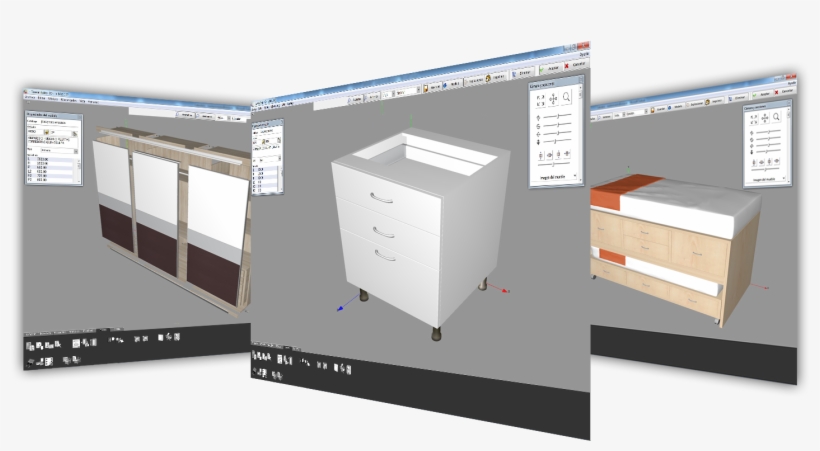
Task: Open Editar menu in the left window
Action: pyautogui.click(x=41, y=98)
